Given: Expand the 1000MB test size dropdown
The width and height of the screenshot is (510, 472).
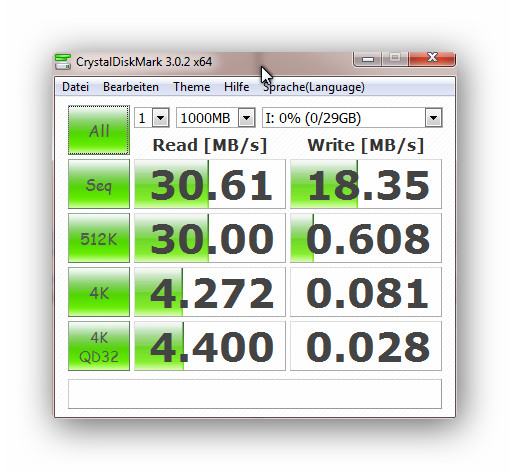Looking at the screenshot, I should 247,118.
